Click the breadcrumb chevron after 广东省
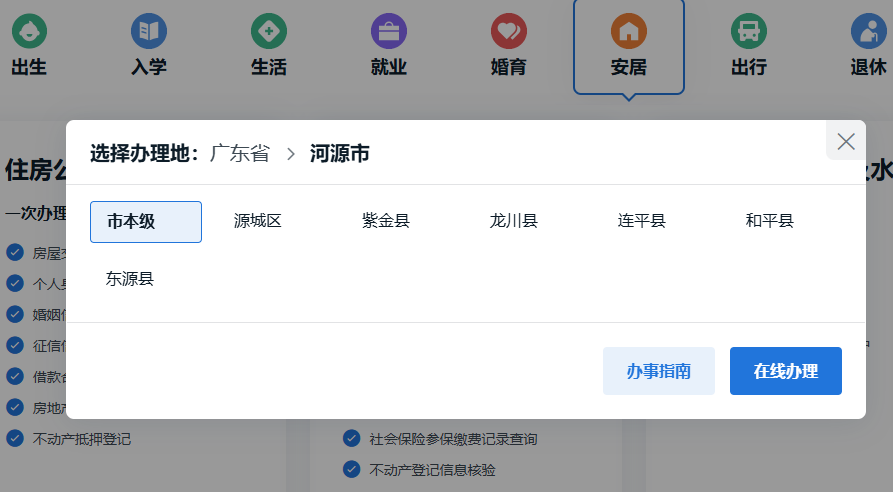 click(x=290, y=154)
